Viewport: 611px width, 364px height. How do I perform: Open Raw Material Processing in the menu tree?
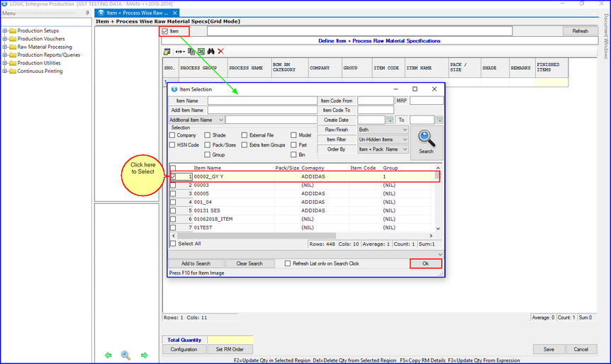click(x=44, y=47)
